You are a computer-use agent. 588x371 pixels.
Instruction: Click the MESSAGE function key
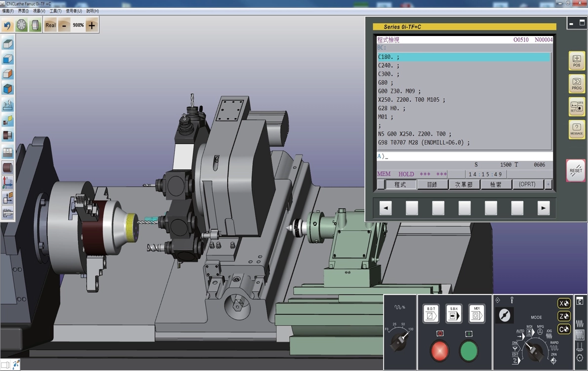(576, 129)
